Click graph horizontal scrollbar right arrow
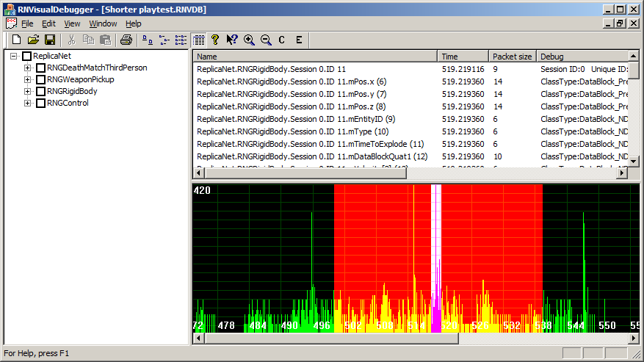This screenshot has height=362, width=644. 634,339
